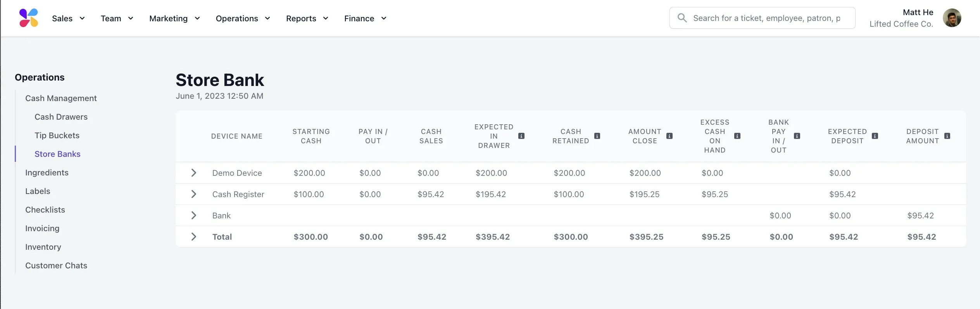Go to Cash Drawers in sidebar
Image resolution: width=980 pixels, height=309 pixels.
coord(61,117)
